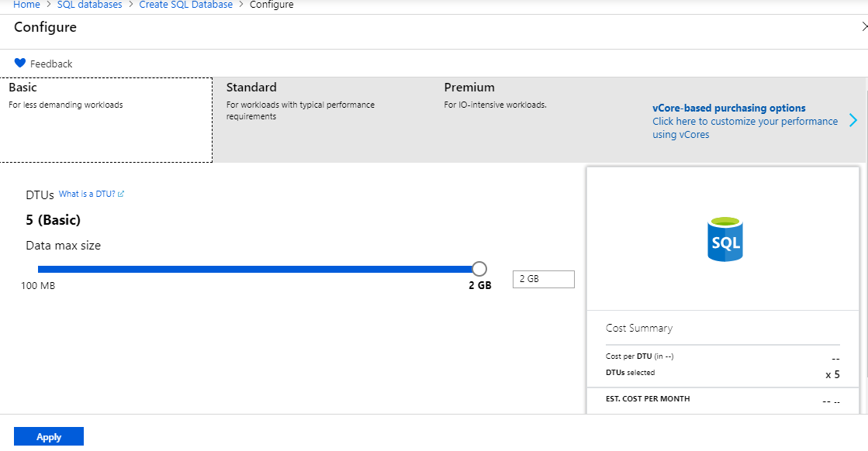Click the Data max size slider handle
Screen dimensions: 868x451
tap(479, 269)
